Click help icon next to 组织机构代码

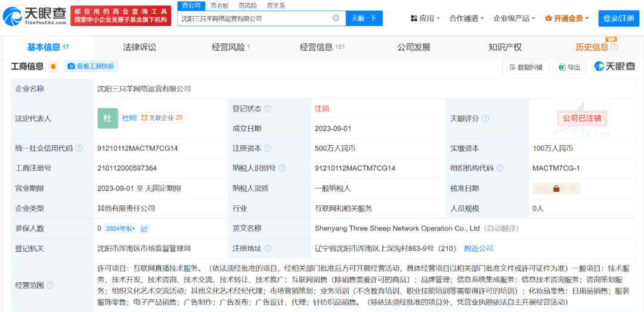[500, 168]
